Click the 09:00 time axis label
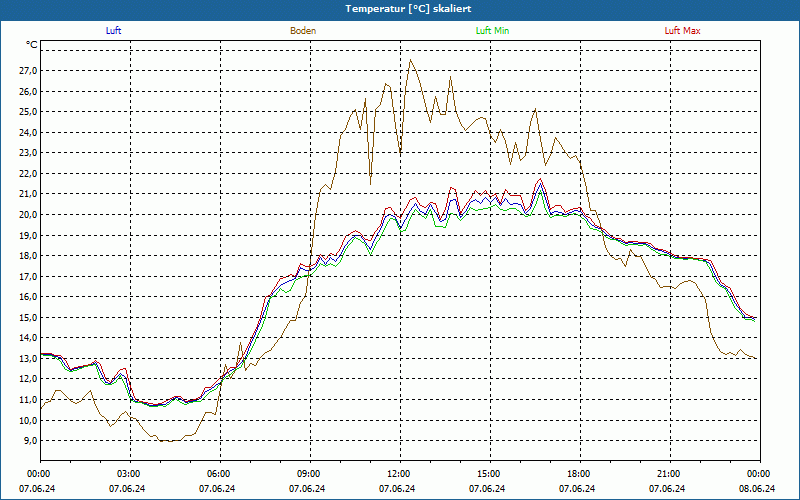This screenshot has height=500, width=800. tap(308, 474)
